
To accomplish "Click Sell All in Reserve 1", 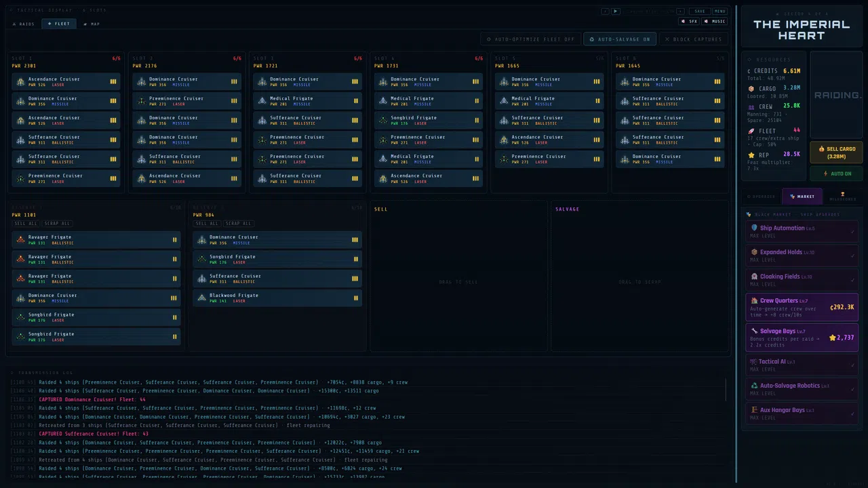I will coord(26,224).
